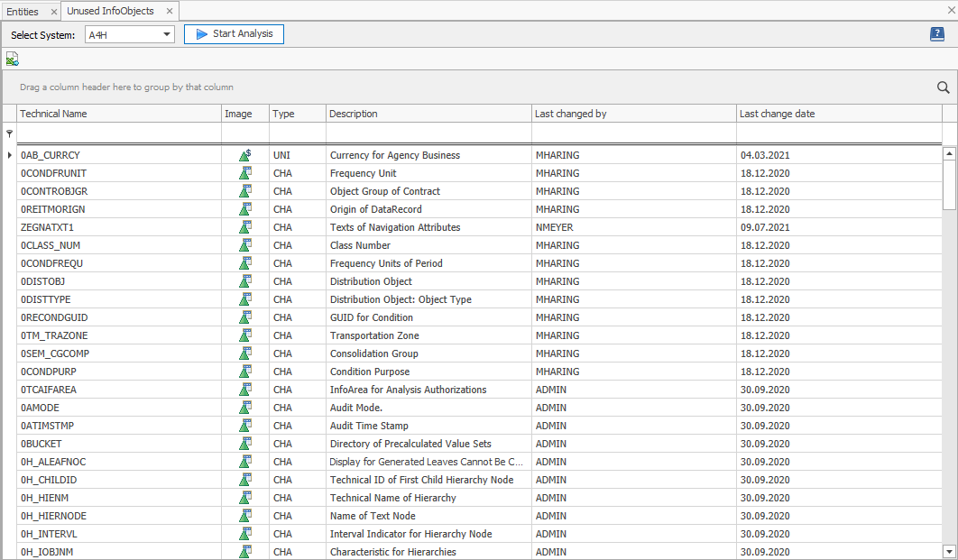Click the InfoObject icon beside 0H_CHILDID
Screen dimensions: 958x560
click(x=244, y=479)
